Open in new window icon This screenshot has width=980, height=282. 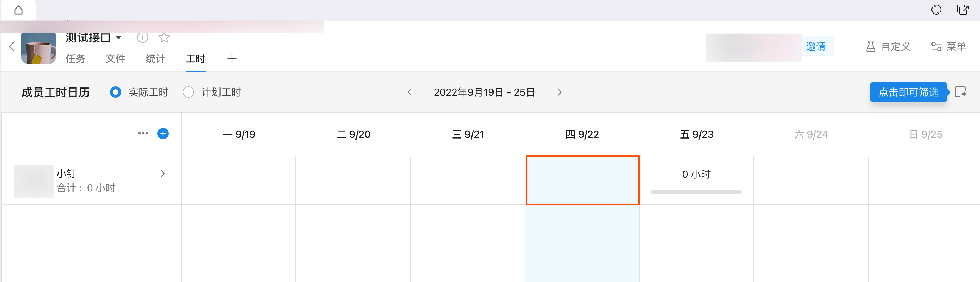pyautogui.click(x=962, y=10)
